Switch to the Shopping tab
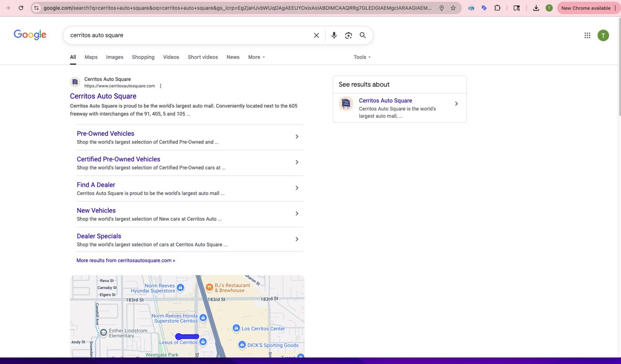 click(143, 57)
